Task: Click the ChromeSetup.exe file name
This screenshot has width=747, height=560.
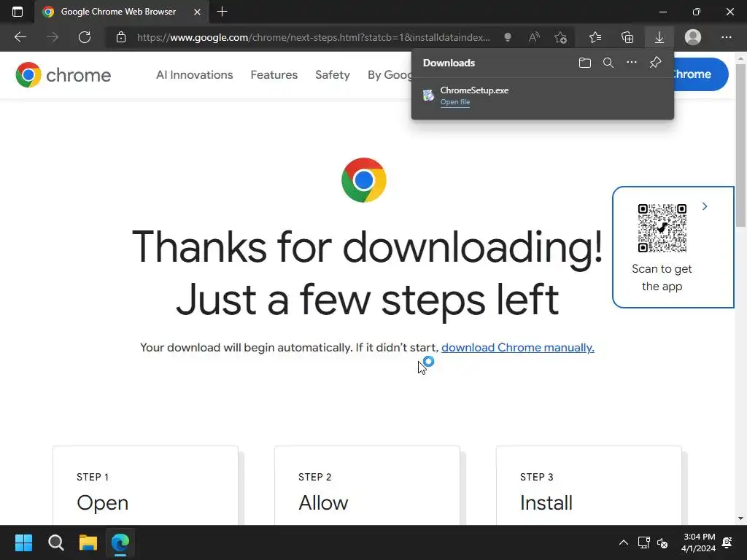Action: click(x=474, y=90)
